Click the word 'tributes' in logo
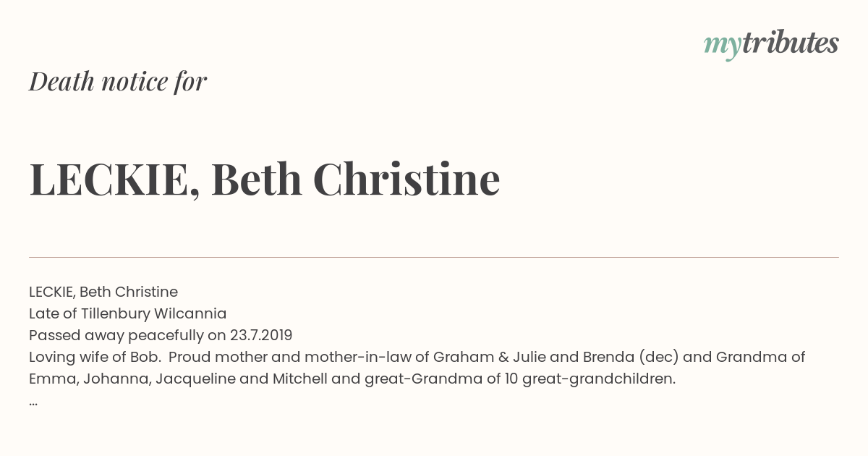Image resolution: width=868 pixels, height=456 pixels. click(791, 43)
